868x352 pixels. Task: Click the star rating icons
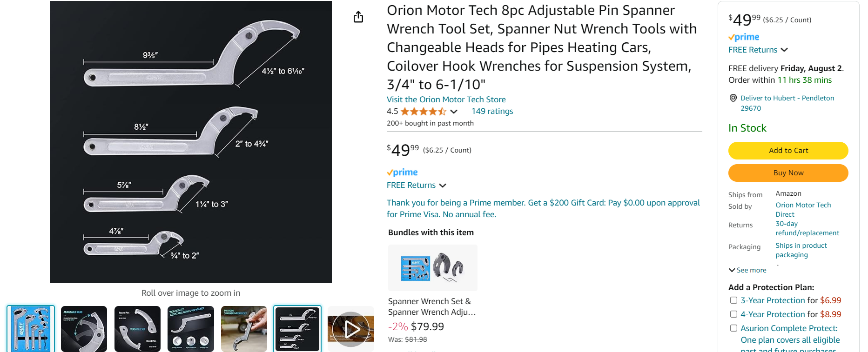click(423, 112)
